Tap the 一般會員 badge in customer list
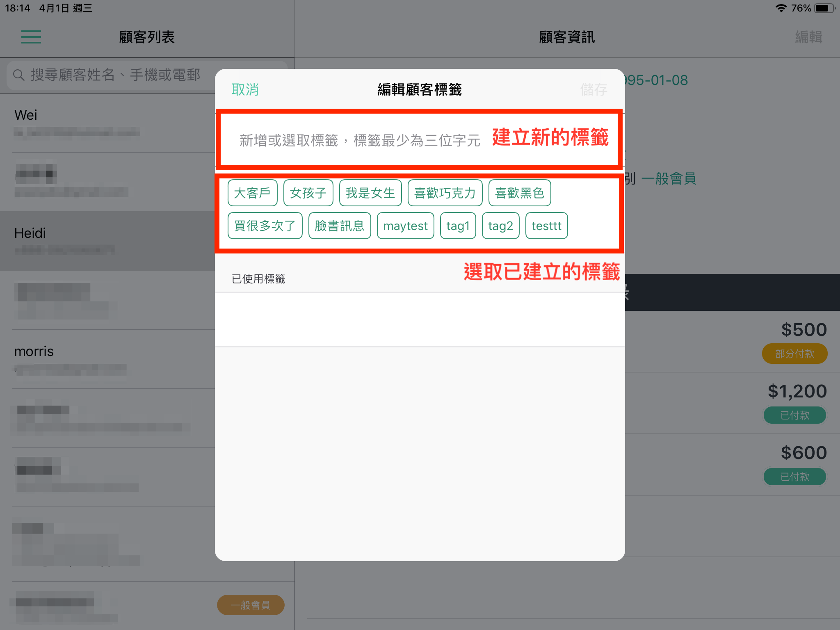840x630 pixels. coord(251,605)
